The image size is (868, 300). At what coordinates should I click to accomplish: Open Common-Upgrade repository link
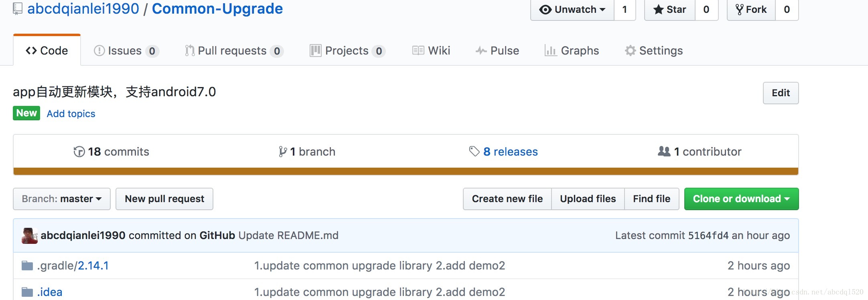217,9
